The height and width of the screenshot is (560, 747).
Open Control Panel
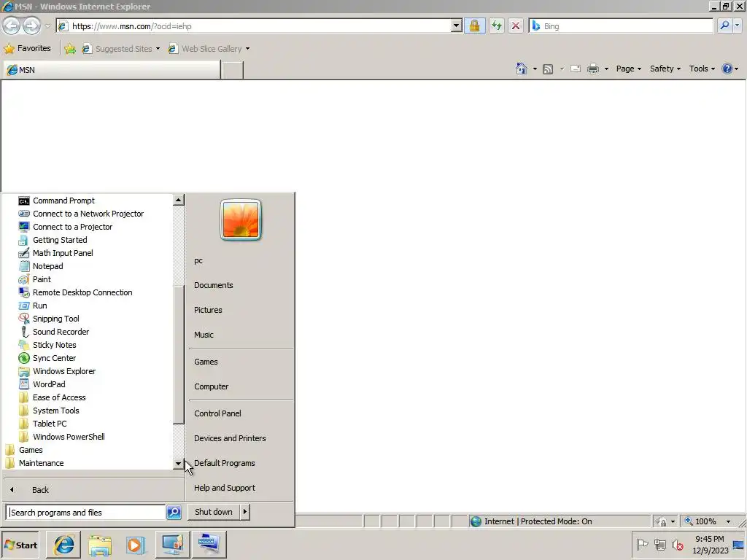pyautogui.click(x=217, y=413)
